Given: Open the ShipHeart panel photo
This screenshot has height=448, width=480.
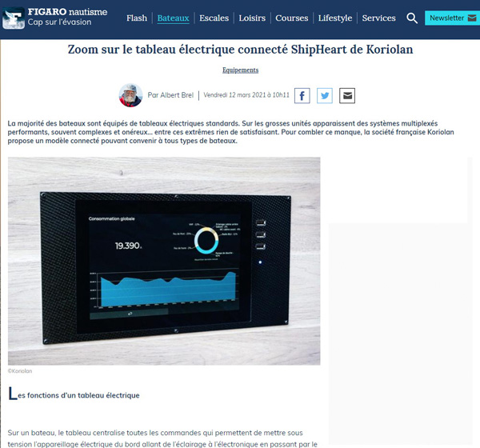Looking at the screenshot, I should coord(164,261).
